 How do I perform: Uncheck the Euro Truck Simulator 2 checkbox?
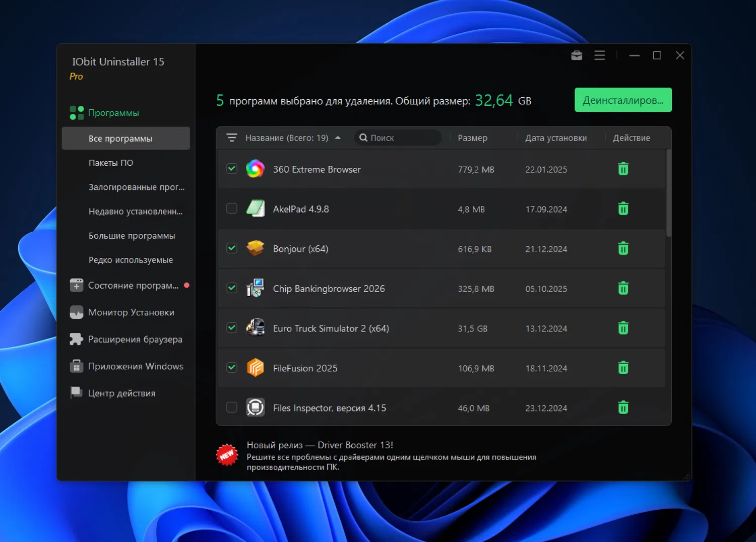click(232, 327)
